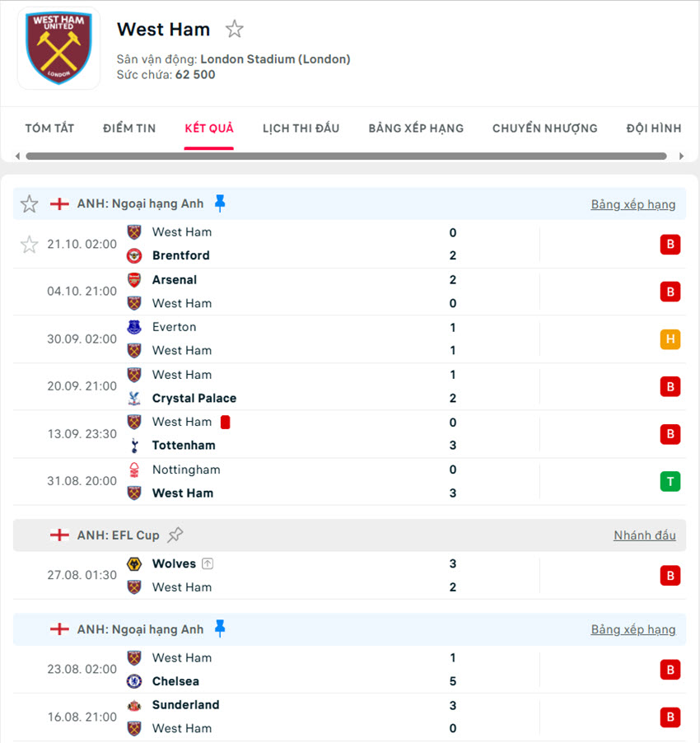Image resolution: width=700 pixels, height=743 pixels.
Task: Click the Wolves team crest
Action: pyautogui.click(x=134, y=563)
